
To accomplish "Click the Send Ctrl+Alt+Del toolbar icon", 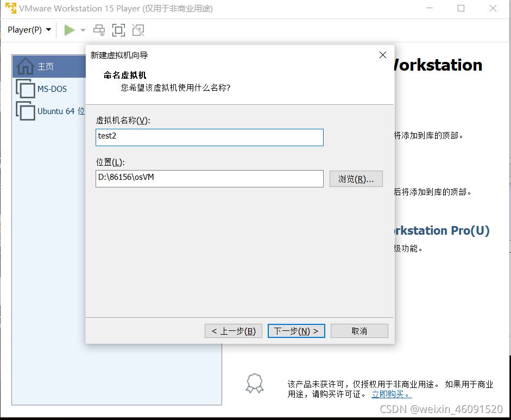I will pos(99,30).
